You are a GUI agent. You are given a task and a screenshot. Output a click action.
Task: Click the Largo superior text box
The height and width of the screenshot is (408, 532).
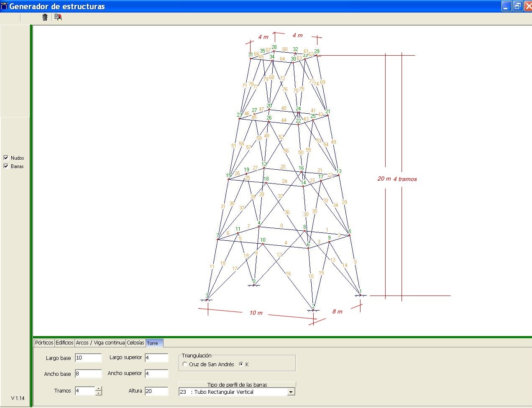(156, 358)
